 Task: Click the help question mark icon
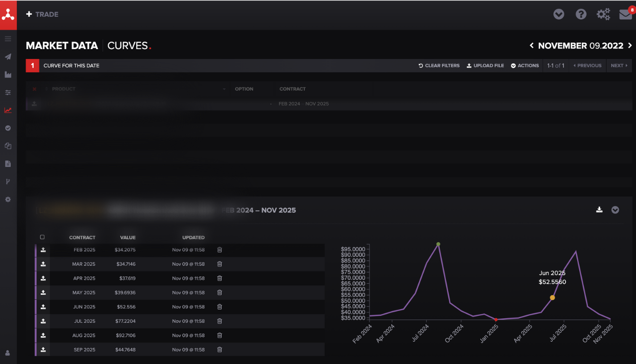(581, 15)
